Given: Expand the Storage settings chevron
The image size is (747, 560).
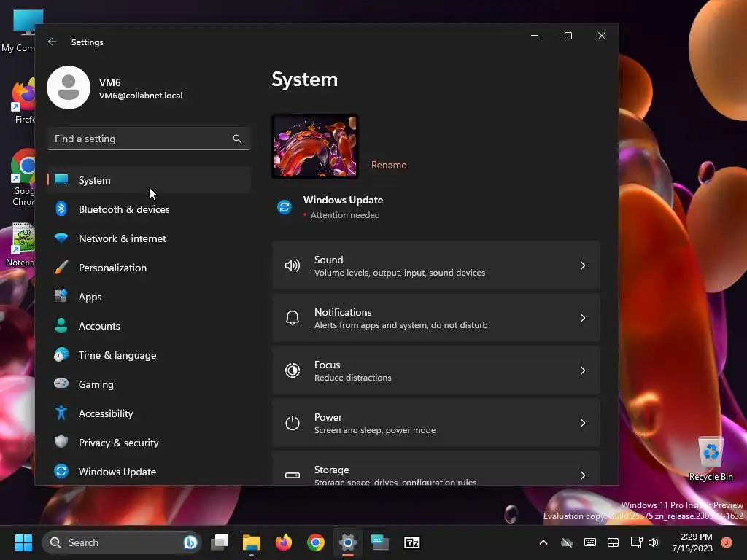Looking at the screenshot, I should (583, 475).
